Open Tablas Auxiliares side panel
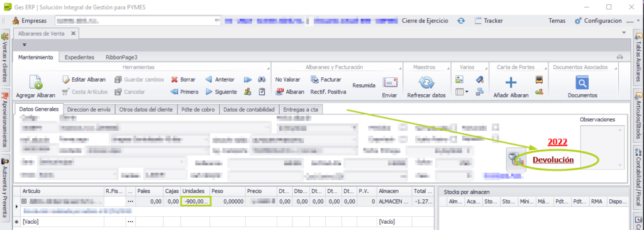Viewport: 644px width, 230px height. [639, 58]
